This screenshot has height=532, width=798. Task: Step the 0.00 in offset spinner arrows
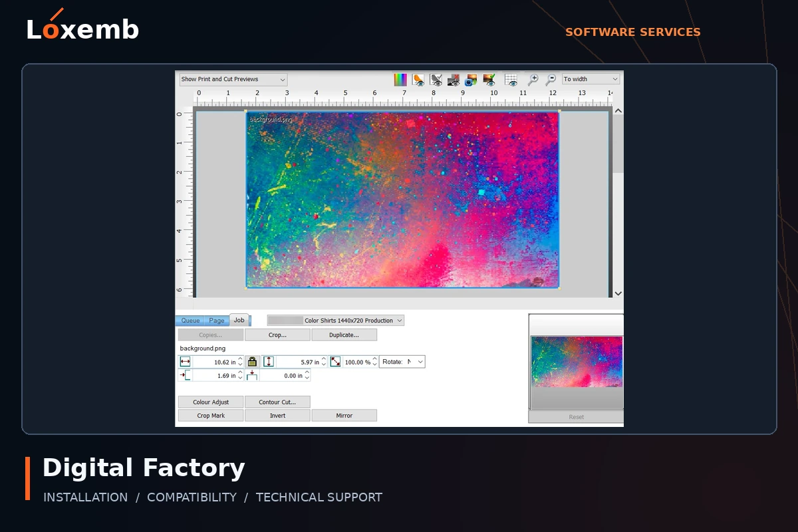point(307,376)
